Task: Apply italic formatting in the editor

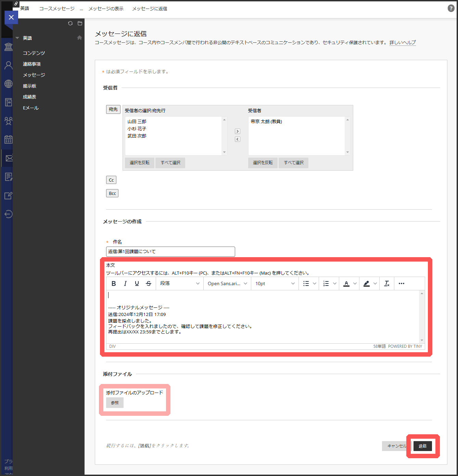Action: pos(125,283)
